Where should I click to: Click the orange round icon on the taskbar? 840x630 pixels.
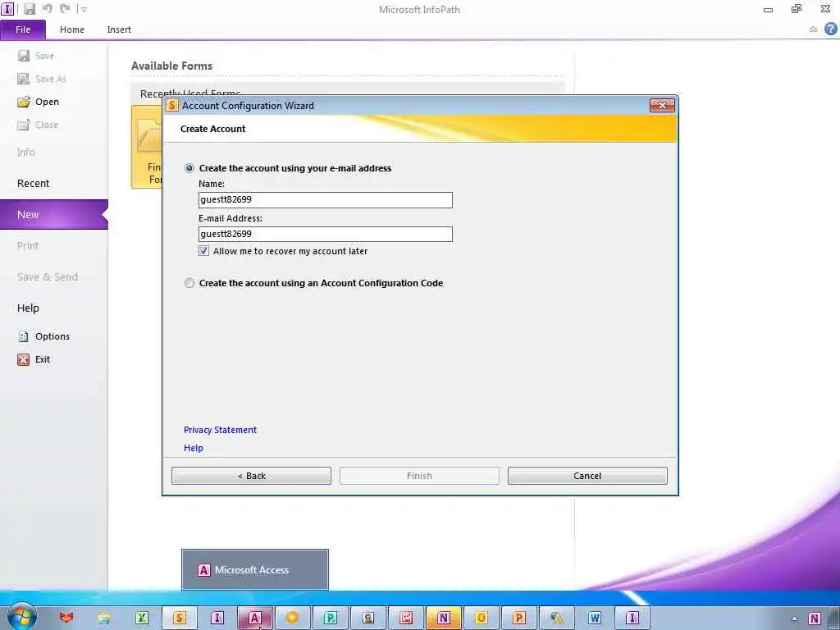point(293,618)
